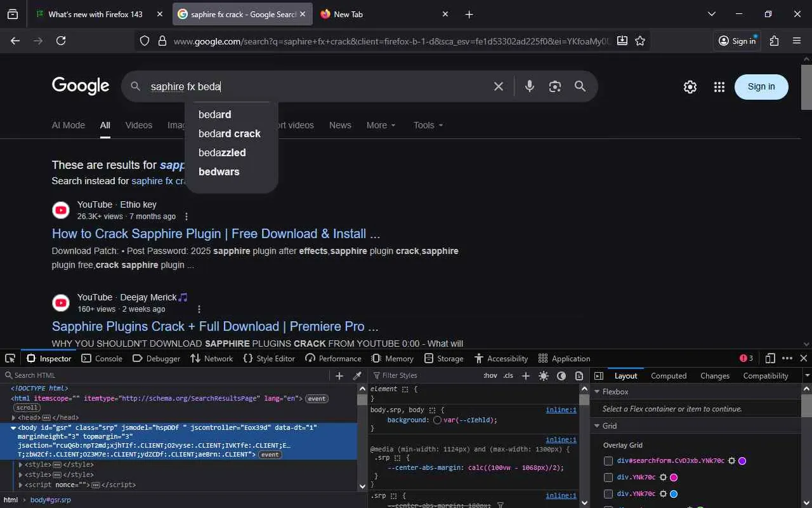812x508 pixels.
Task: Open Firefox account Sign in
Action: point(737,41)
